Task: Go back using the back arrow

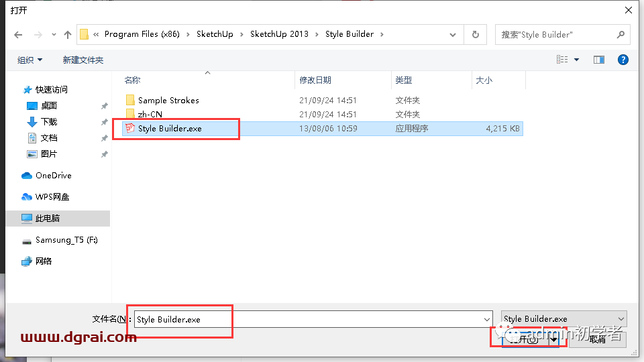Action: pyautogui.click(x=18, y=35)
